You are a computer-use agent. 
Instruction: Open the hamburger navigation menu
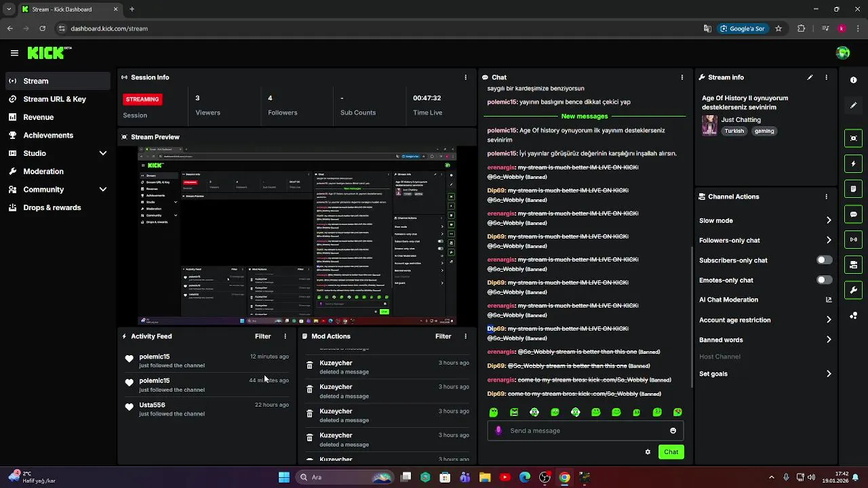(x=14, y=53)
